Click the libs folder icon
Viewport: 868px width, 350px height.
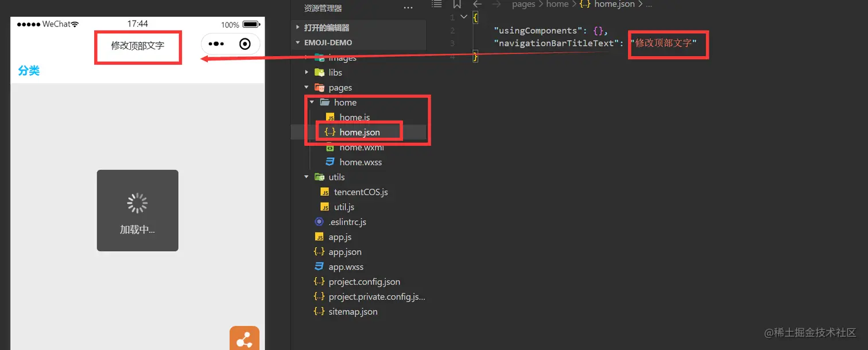pos(320,72)
